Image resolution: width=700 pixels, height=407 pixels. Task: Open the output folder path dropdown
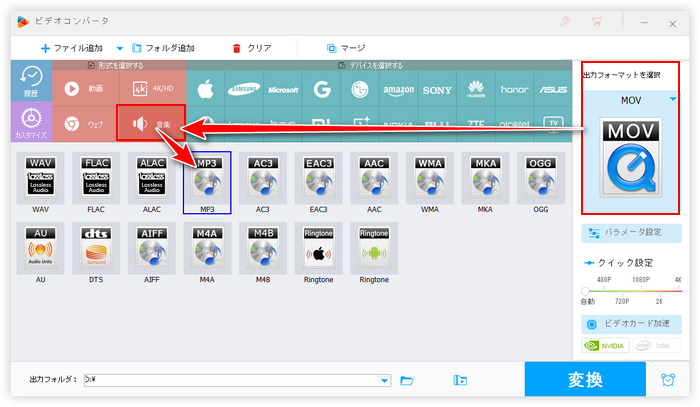click(384, 380)
